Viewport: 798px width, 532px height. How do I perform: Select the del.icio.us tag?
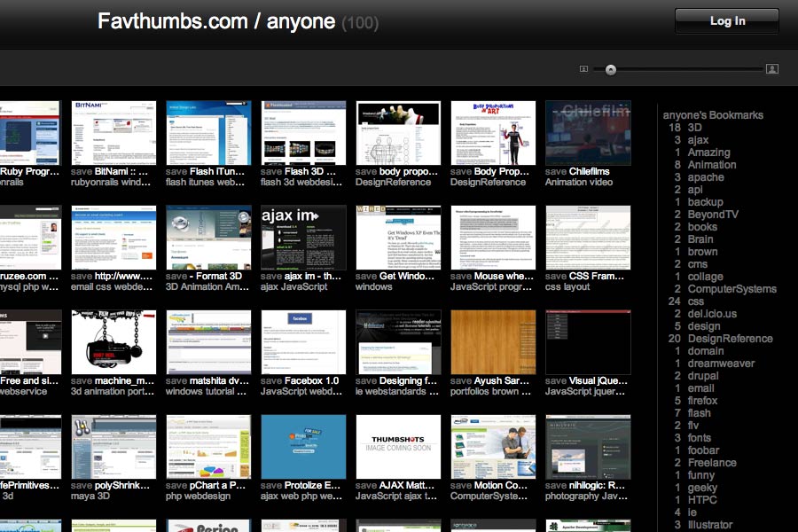pos(712,314)
